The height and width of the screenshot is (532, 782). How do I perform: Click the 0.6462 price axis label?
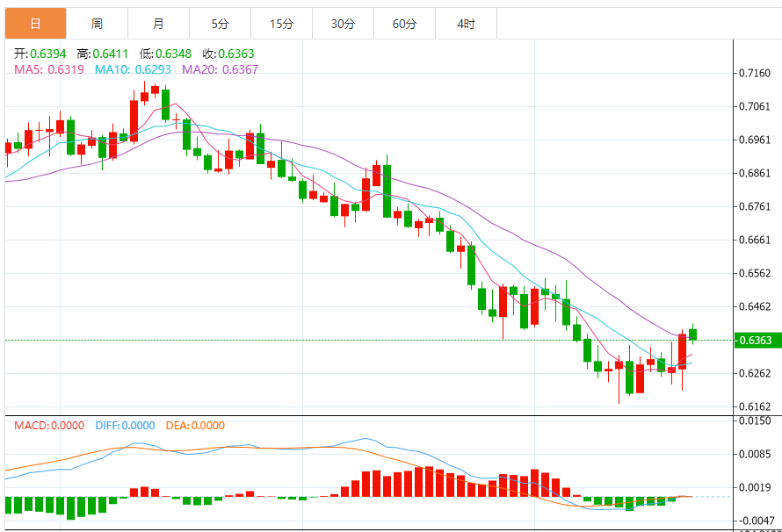[755, 306]
